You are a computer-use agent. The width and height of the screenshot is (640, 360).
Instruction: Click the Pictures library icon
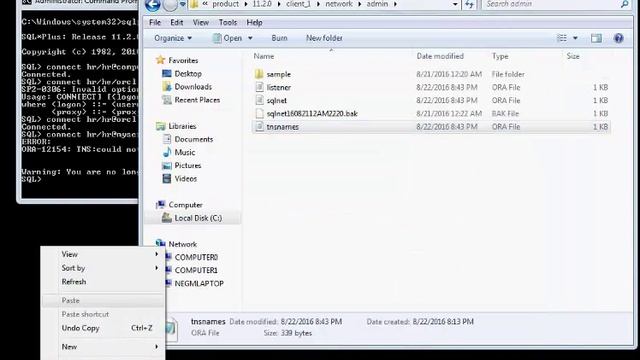click(x=167, y=165)
